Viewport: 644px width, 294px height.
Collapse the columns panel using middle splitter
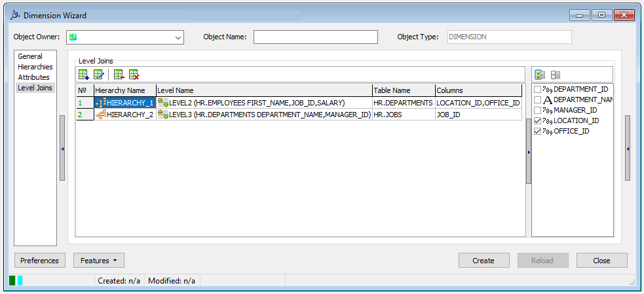[x=529, y=152]
